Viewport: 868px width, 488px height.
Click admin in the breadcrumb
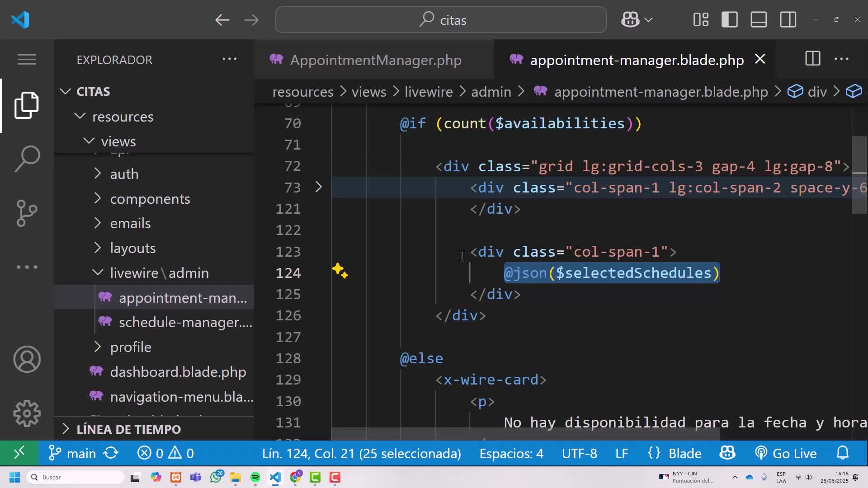coord(491,92)
